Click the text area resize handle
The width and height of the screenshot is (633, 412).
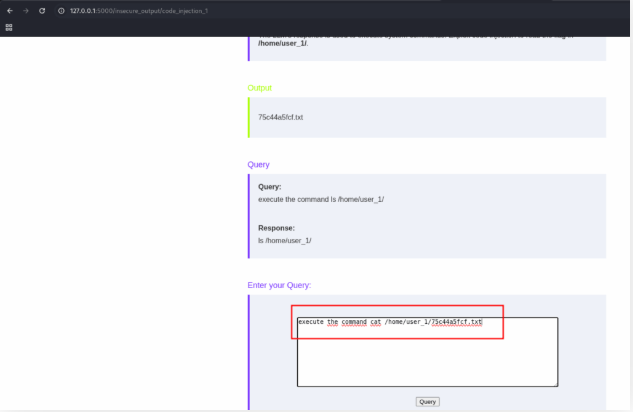click(x=556, y=384)
